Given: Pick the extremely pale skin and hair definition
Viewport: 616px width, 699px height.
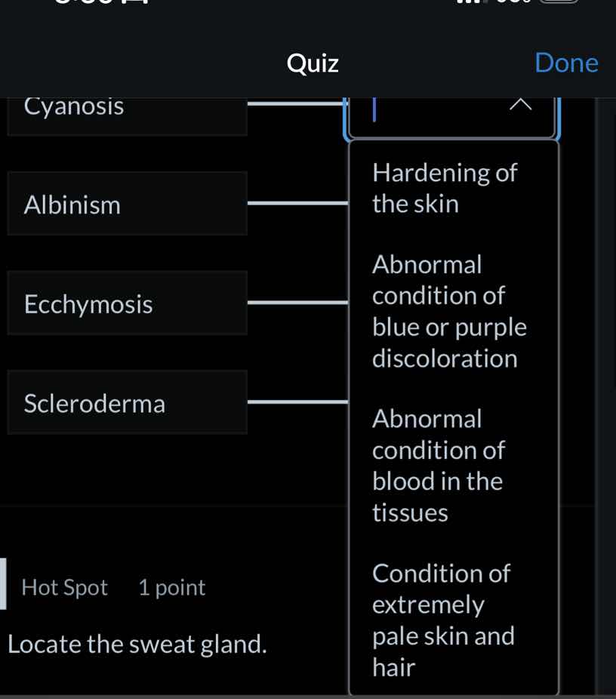Looking at the screenshot, I should pyautogui.click(x=443, y=620).
